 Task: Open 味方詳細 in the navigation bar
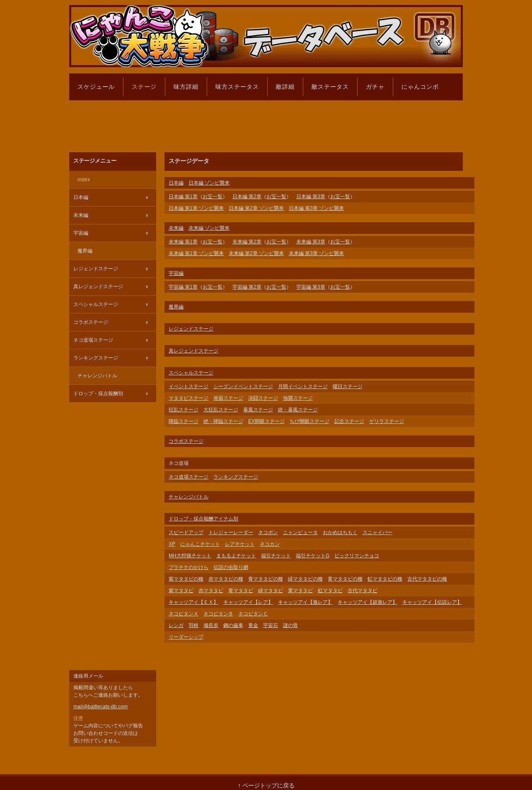point(186,87)
